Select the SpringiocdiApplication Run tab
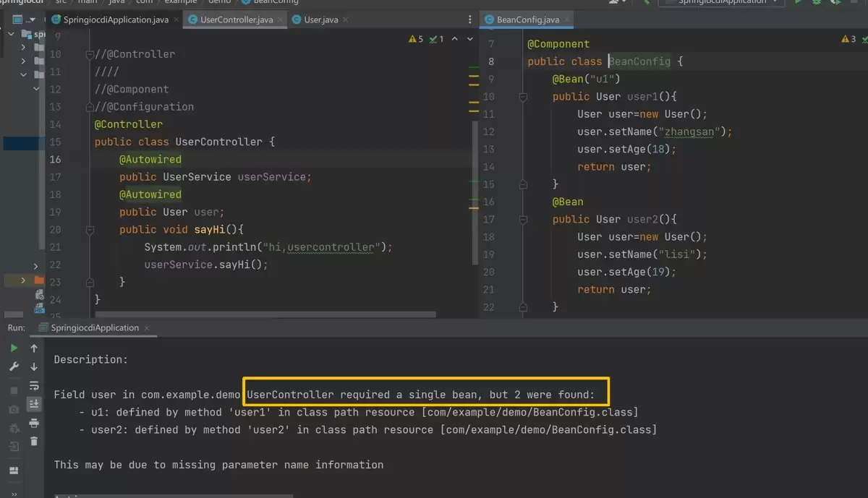Viewport: 868px width, 498px height. pyautogui.click(x=95, y=327)
